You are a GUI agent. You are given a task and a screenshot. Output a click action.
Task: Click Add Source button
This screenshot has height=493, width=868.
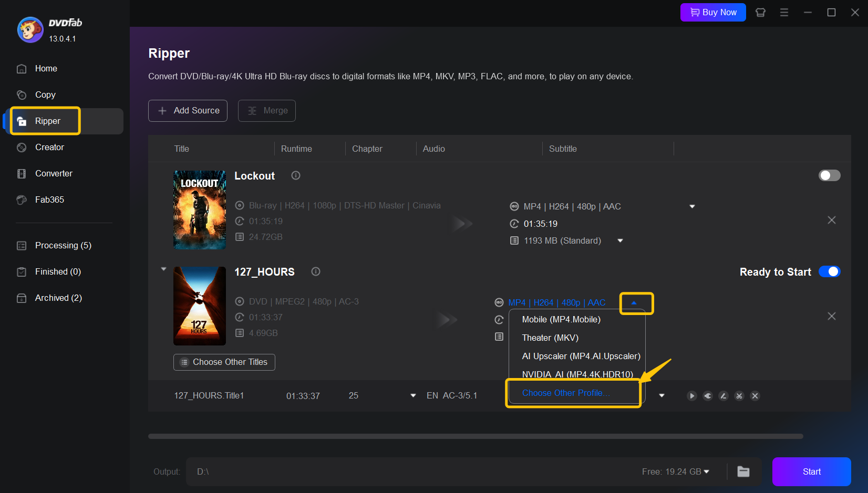[x=188, y=111]
